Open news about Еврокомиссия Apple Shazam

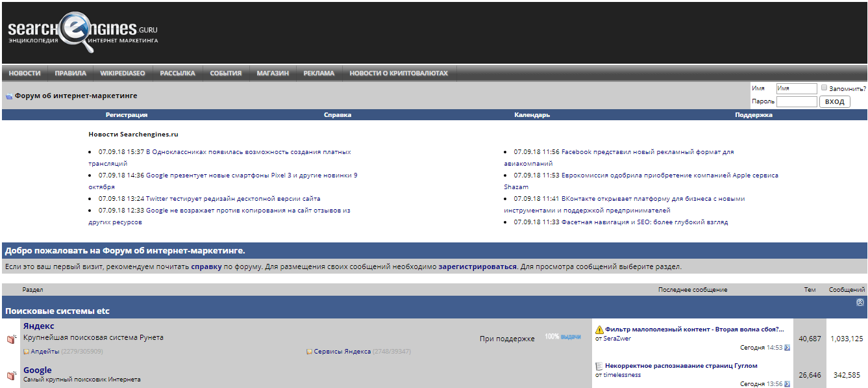coord(641,181)
